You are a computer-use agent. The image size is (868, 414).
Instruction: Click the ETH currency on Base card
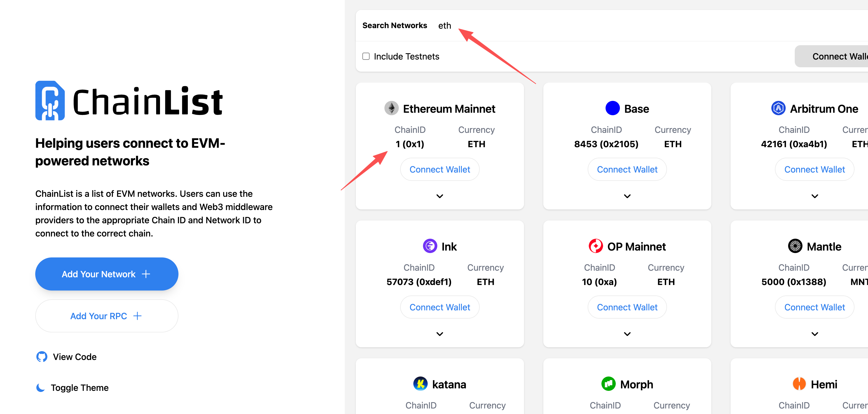pyautogui.click(x=672, y=144)
